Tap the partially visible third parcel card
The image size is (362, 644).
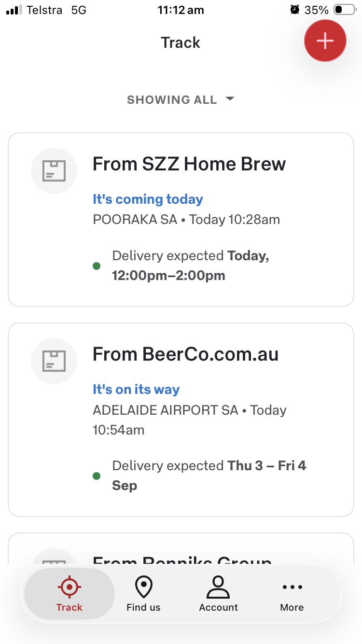[181, 548]
